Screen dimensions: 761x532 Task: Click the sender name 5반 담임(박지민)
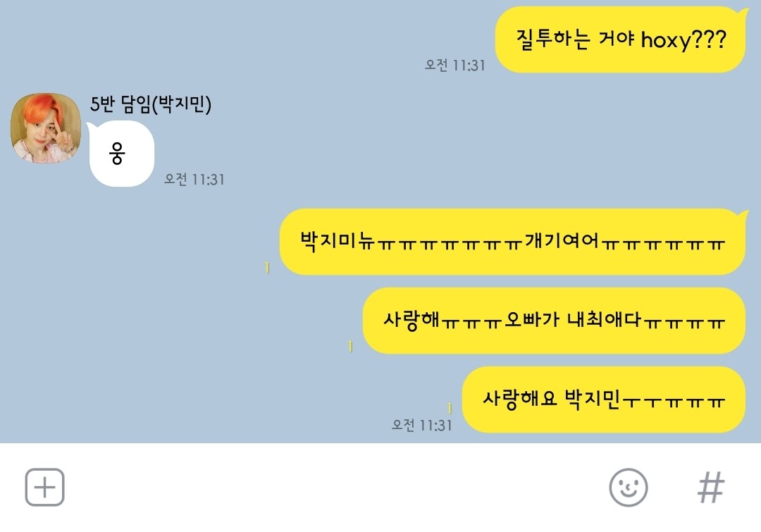point(151,104)
